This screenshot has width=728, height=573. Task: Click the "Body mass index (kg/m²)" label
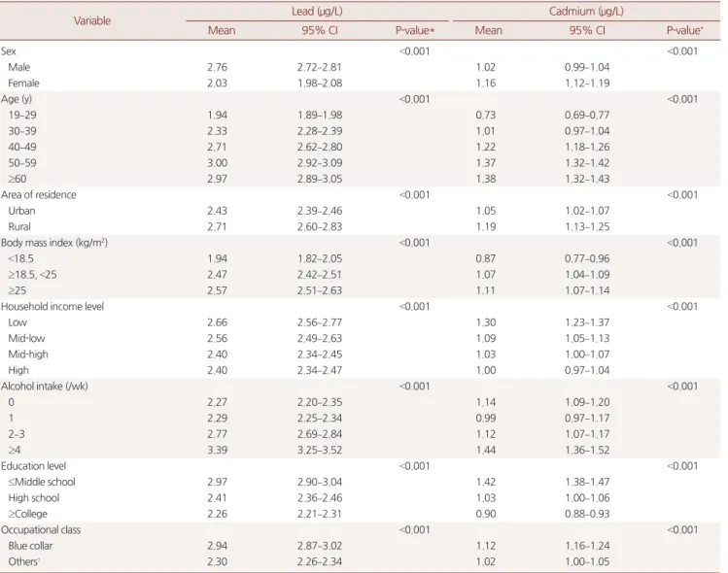click(54, 243)
